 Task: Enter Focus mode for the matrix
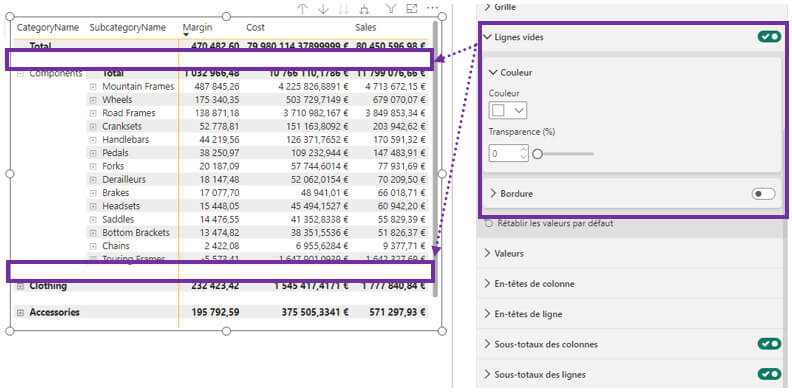[412, 8]
